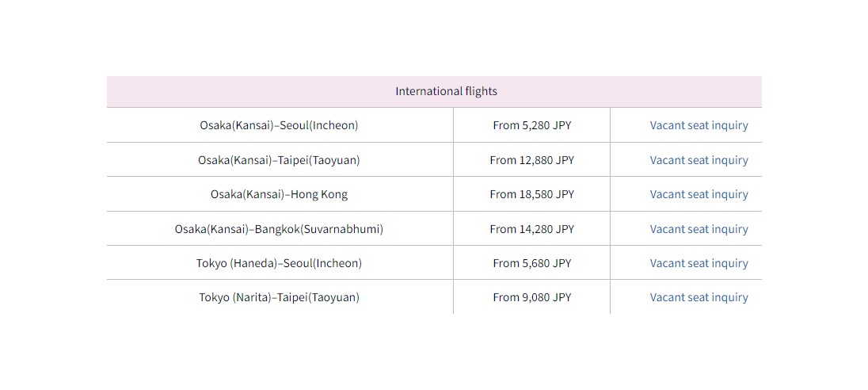Select the Osaka(Kansai)–Hong Kong route cell

(280, 194)
